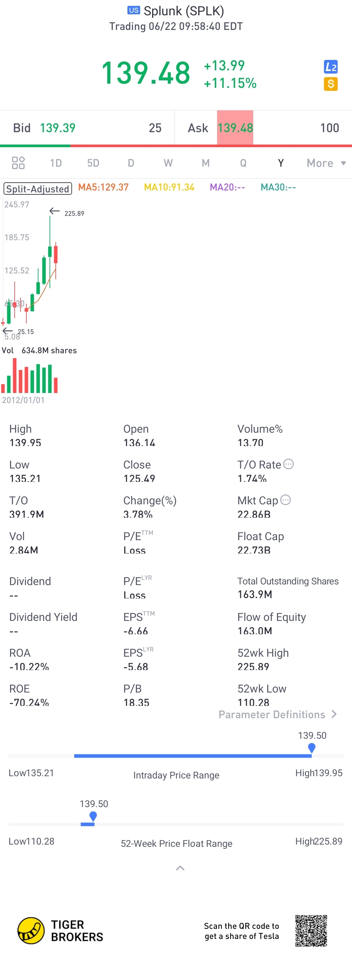The image size is (352, 980).
Task: Tap the orange dollar sign icon
Action: [x=330, y=84]
